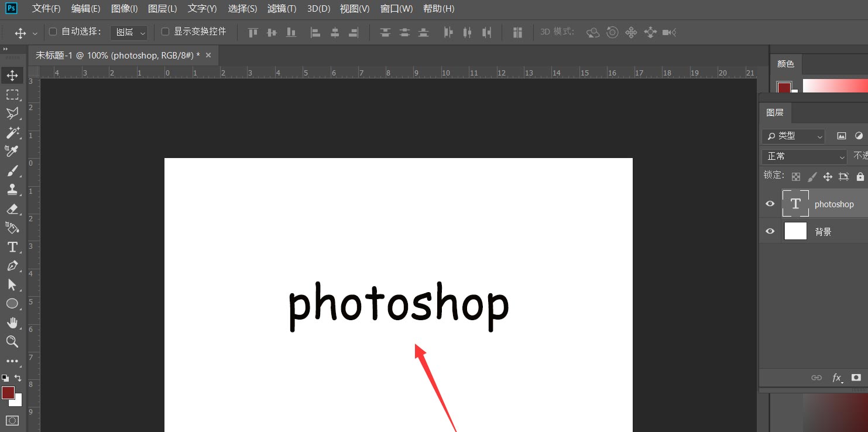The width and height of the screenshot is (868, 432).
Task: Open the 图层(L) menu
Action: (163, 9)
